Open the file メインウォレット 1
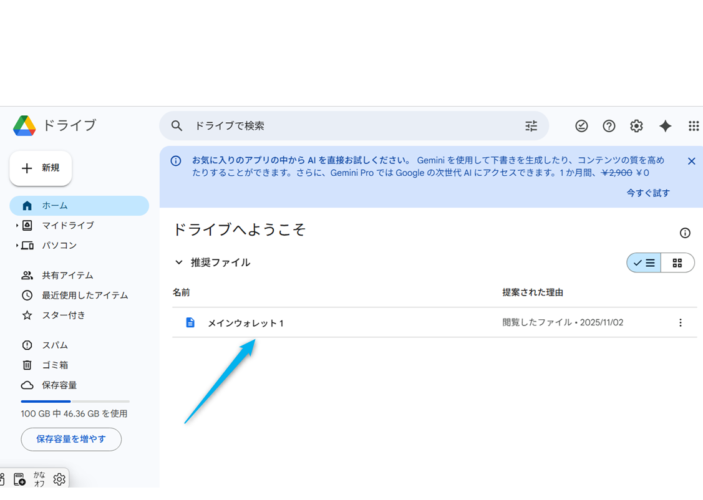This screenshot has height=500, width=703. click(x=245, y=323)
